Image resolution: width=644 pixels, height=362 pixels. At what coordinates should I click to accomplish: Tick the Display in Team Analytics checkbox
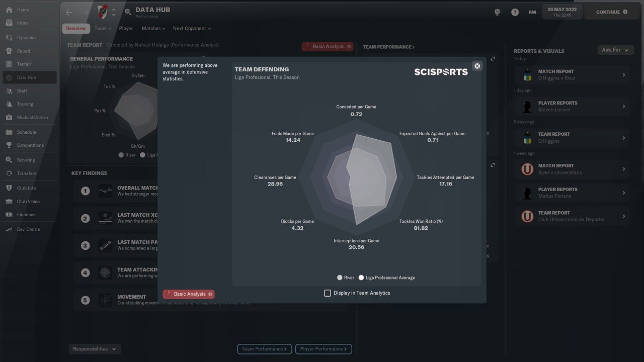pos(328,293)
